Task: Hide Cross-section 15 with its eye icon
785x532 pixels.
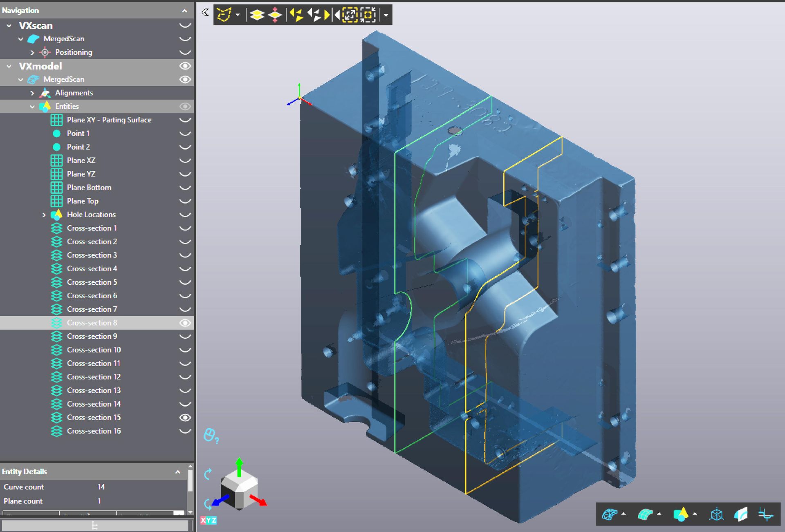Action: [x=185, y=418]
